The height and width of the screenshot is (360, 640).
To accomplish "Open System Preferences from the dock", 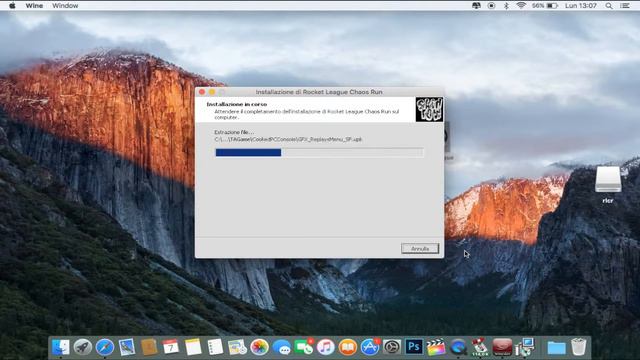I will [x=392, y=347].
